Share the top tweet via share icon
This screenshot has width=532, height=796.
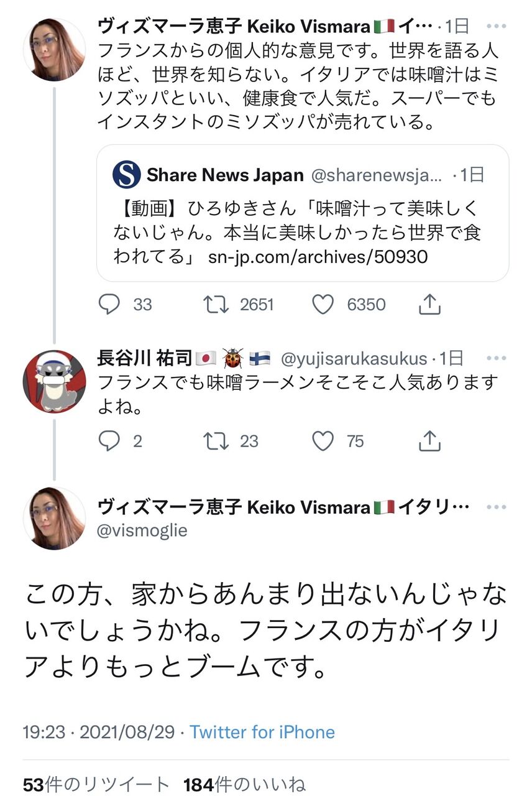pyautogui.click(x=429, y=303)
